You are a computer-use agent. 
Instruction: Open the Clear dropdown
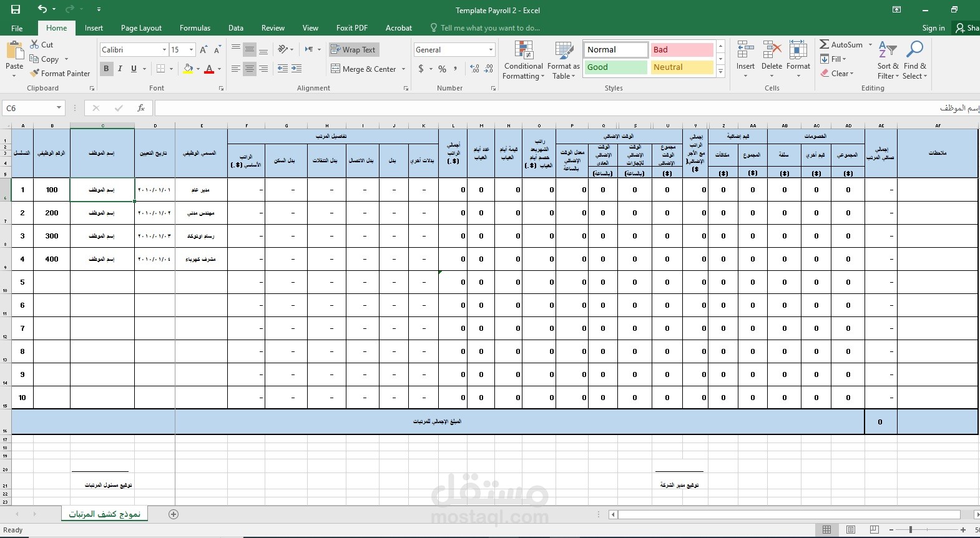click(837, 74)
